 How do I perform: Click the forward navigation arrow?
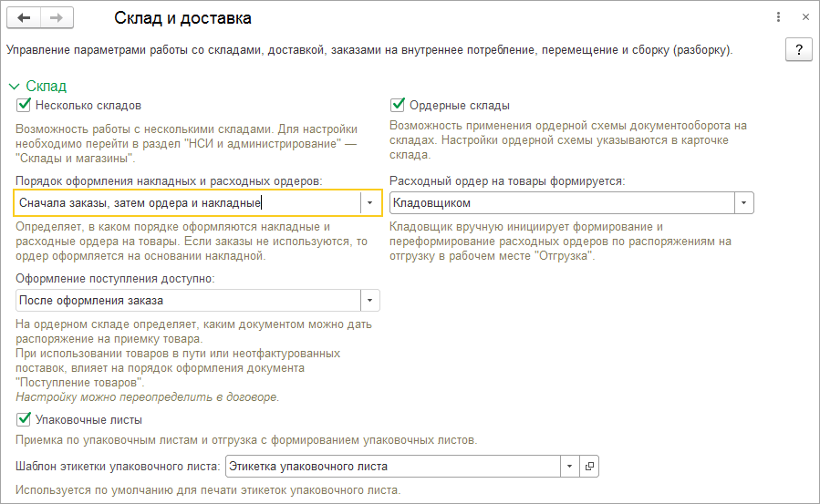coord(56,18)
